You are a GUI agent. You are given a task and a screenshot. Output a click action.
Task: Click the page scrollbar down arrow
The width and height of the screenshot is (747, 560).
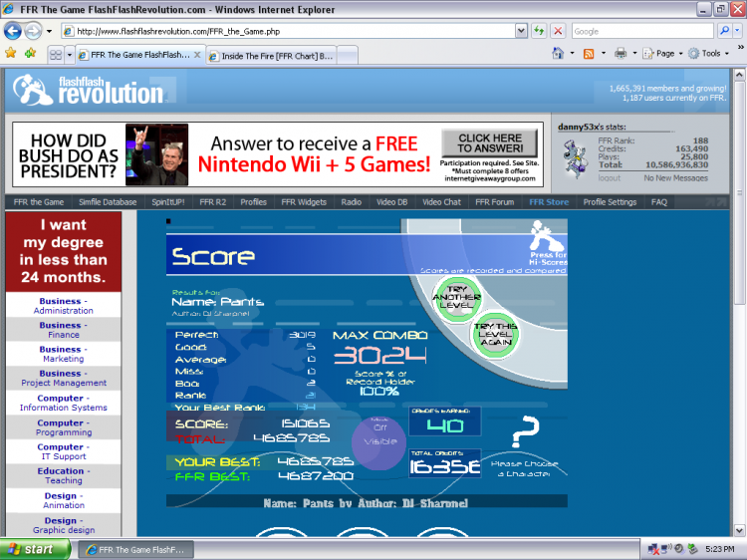(739, 530)
